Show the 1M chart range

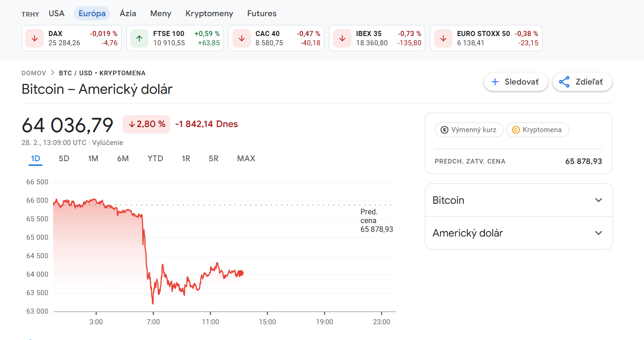(93, 158)
